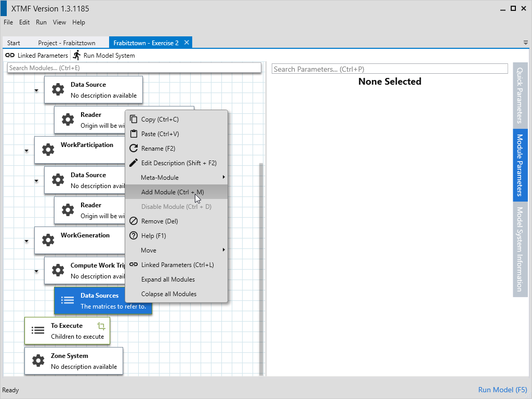
Task: Open the Run menu in menu bar
Action: tap(41, 22)
